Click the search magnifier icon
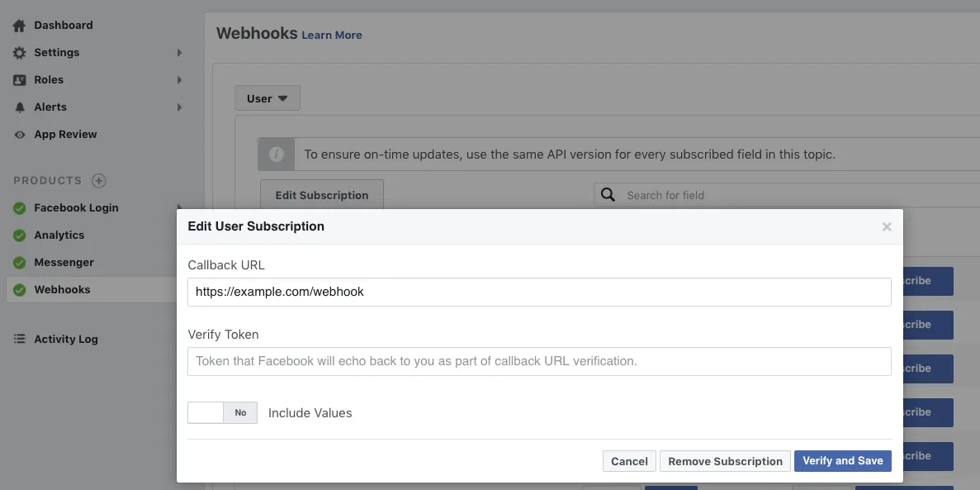This screenshot has height=490, width=980. 608,195
